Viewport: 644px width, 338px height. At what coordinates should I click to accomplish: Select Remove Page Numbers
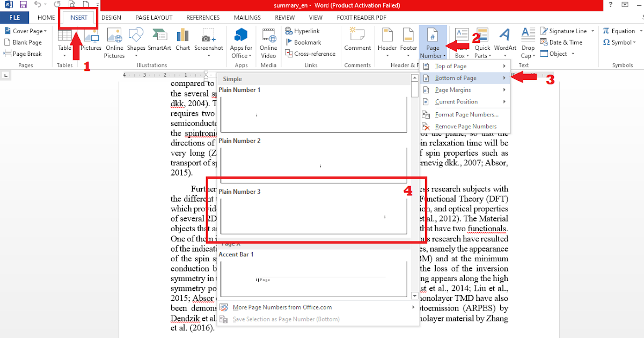pos(465,126)
